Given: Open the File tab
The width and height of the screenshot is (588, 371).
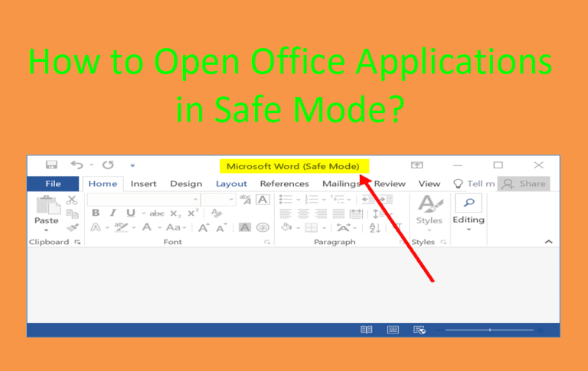Looking at the screenshot, I should [53, 184].
